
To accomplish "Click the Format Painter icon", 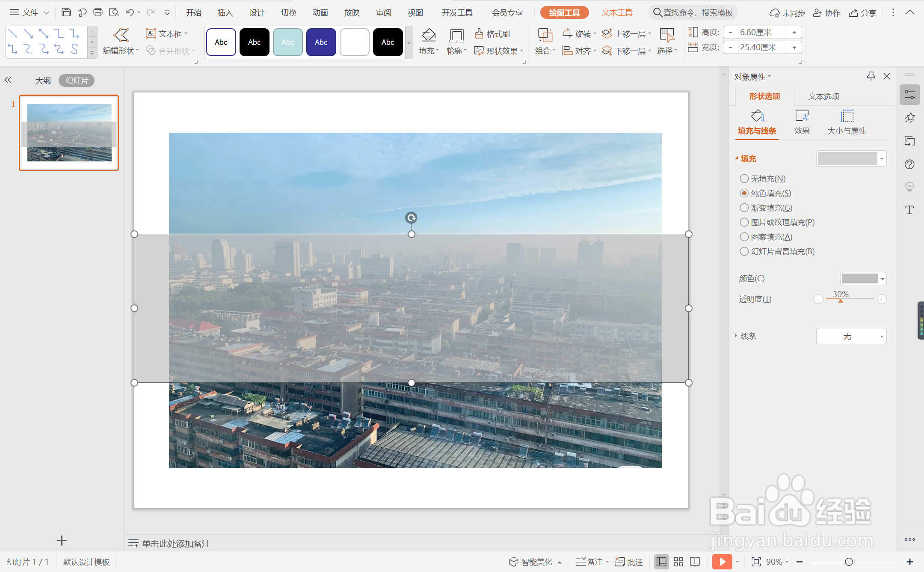I will tap(479, 33).
